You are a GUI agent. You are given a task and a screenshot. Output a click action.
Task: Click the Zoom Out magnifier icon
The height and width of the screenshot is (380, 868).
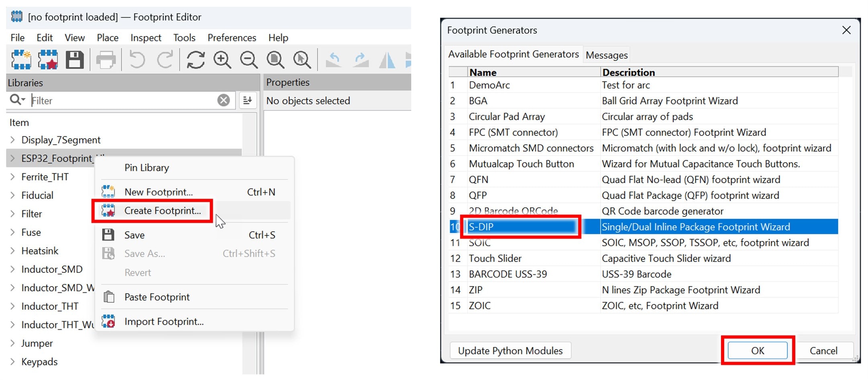[249, 60]
